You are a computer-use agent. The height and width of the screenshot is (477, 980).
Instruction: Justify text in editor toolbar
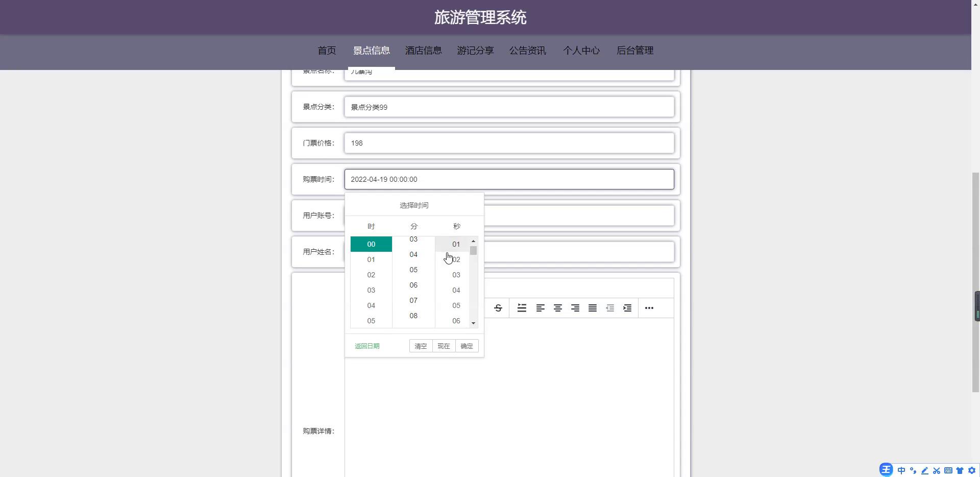coord(593,308)
